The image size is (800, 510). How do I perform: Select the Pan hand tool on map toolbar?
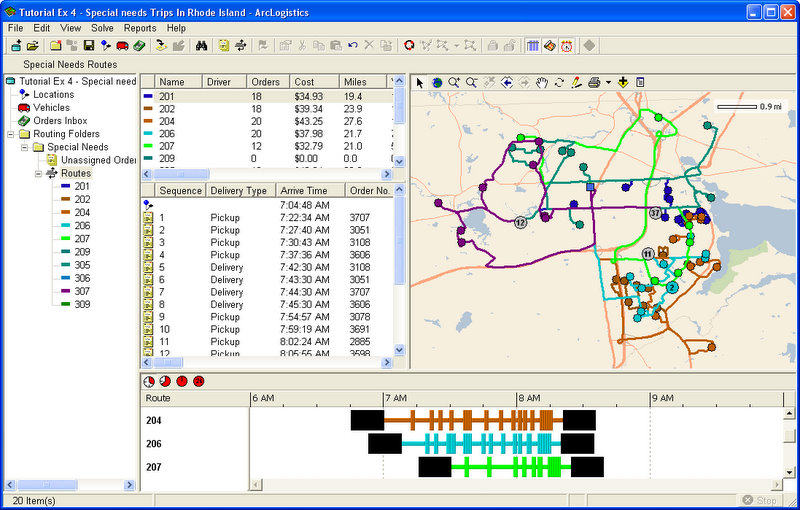pyautogui.click(x=541, y=82)
